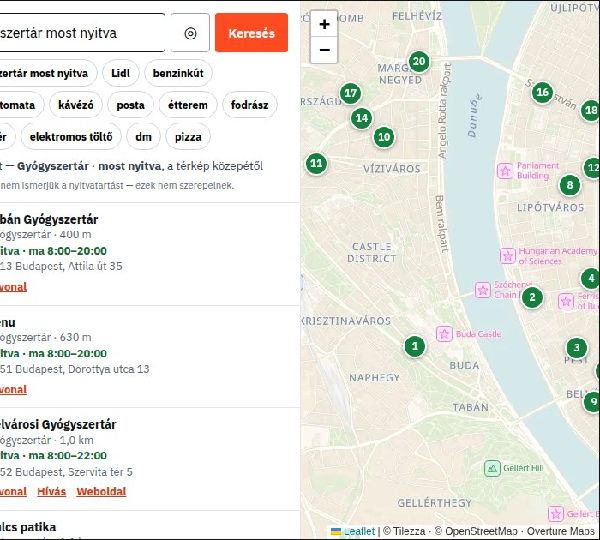Zoom out the map with minus button
The width and height of the screenshot is (600, 540).
pyautogui.click(x=324, y=50)
